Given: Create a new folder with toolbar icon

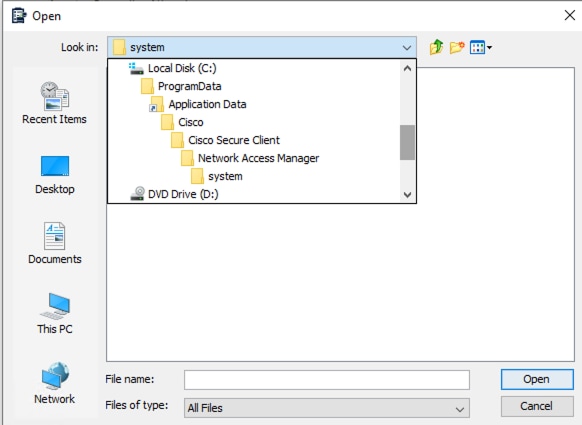Looking at the screenshot, I should (x=457, y=47).
